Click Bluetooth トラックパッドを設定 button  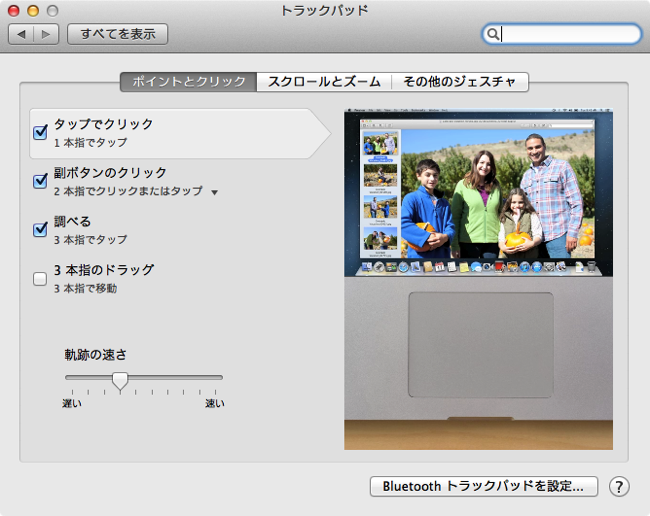(484, 486)
